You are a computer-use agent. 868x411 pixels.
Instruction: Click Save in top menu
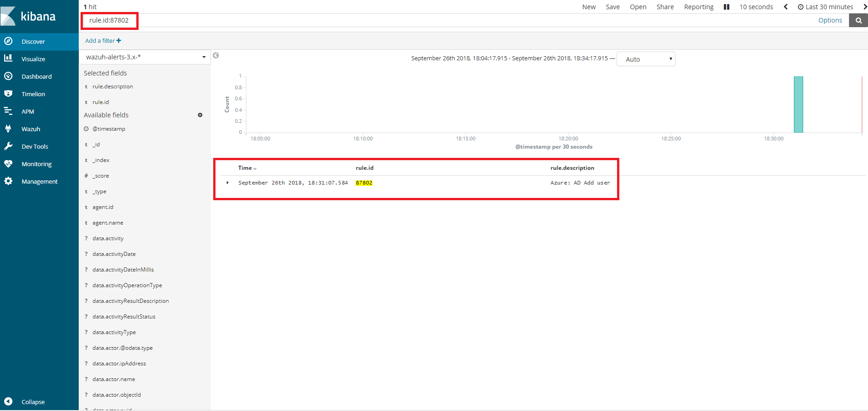click(x=613, y=7)
